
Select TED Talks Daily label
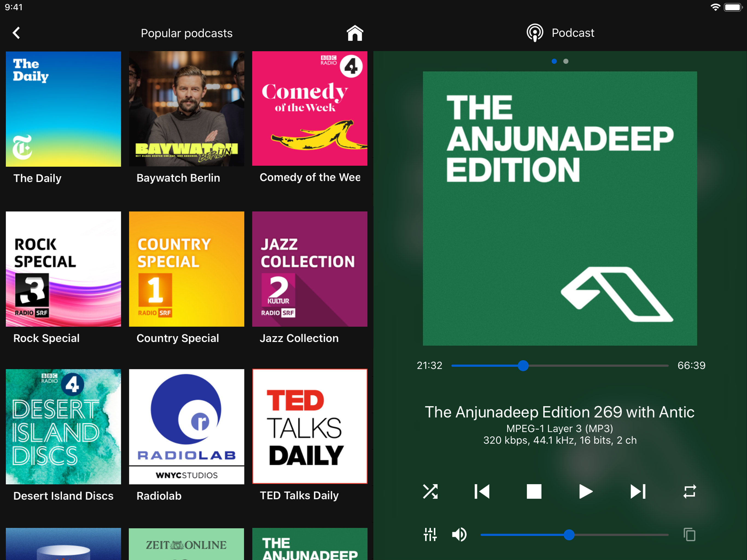click(x=299, y=495)
